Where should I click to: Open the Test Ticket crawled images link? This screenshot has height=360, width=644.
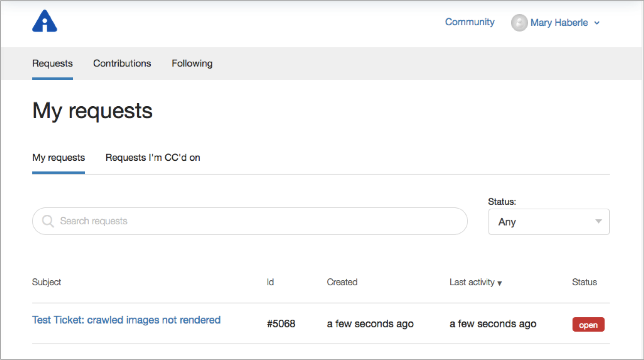coord(126,320)
